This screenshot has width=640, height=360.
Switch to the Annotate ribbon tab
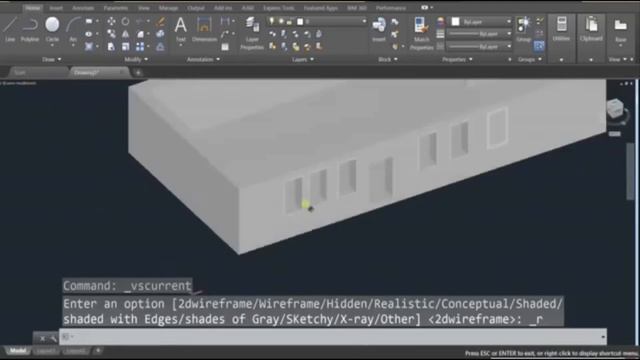click(x=83, y=8)
